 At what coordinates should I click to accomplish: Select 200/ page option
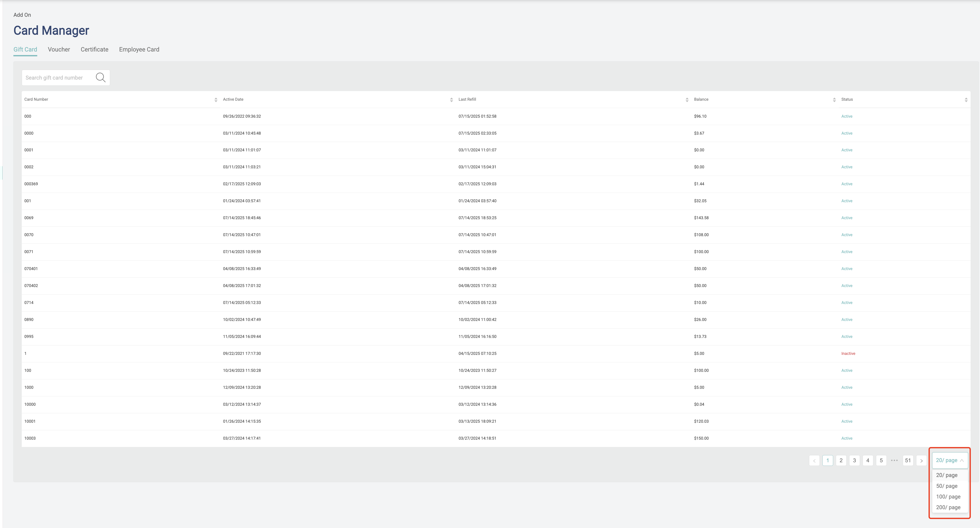click(x=950, y=507)
